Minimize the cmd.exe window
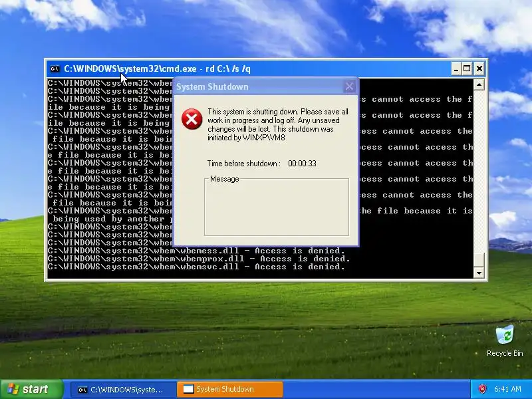 [456, 69]
